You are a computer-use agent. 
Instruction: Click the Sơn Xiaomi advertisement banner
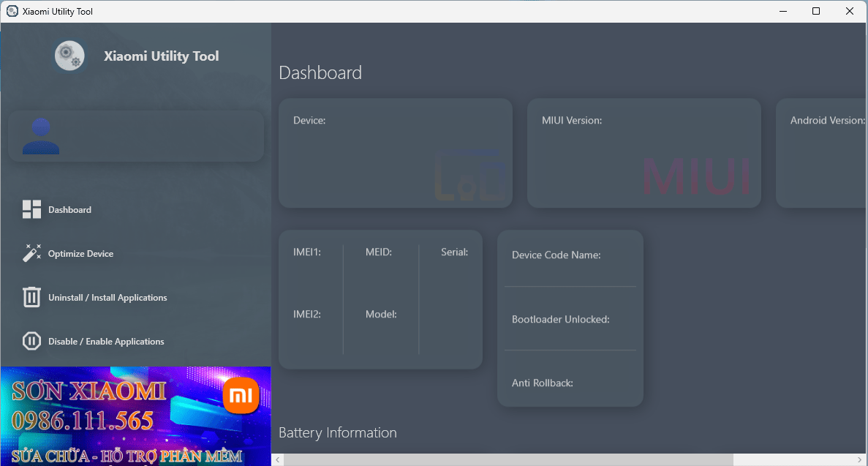click(135, 416)
